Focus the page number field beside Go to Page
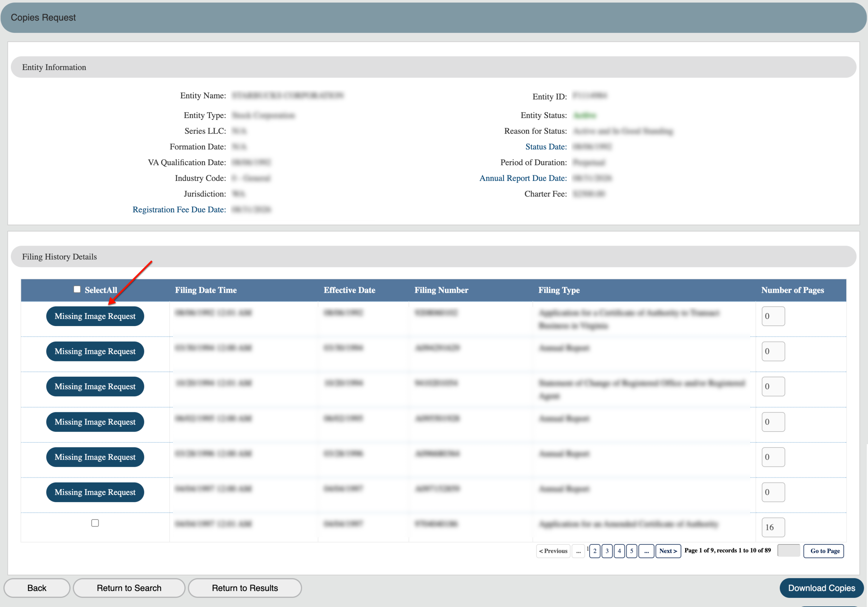 788,551
